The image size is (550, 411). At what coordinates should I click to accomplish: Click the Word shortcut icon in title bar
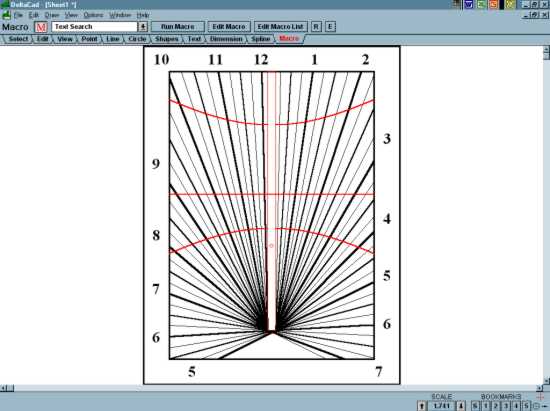pos(469,4)
